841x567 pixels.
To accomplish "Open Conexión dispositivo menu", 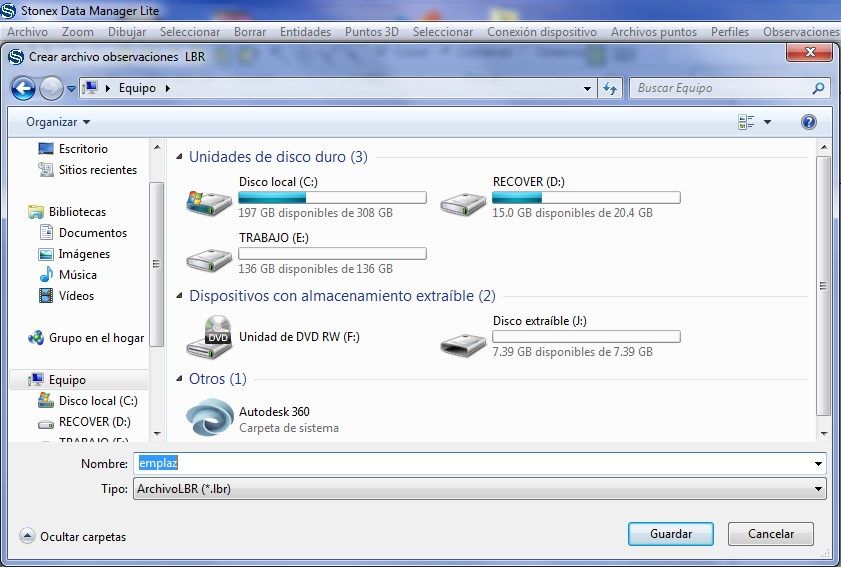I will pyautogui.click(x=542, y=32).
